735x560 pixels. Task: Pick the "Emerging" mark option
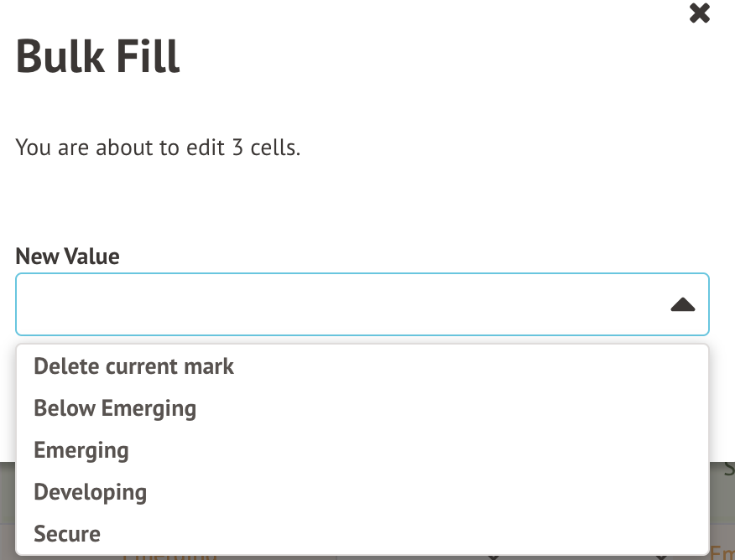click(x=81, y=450)
